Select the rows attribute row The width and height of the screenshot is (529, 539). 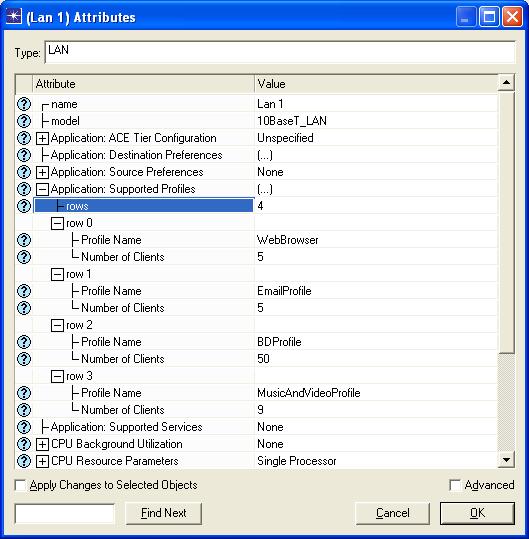point(144,206)
